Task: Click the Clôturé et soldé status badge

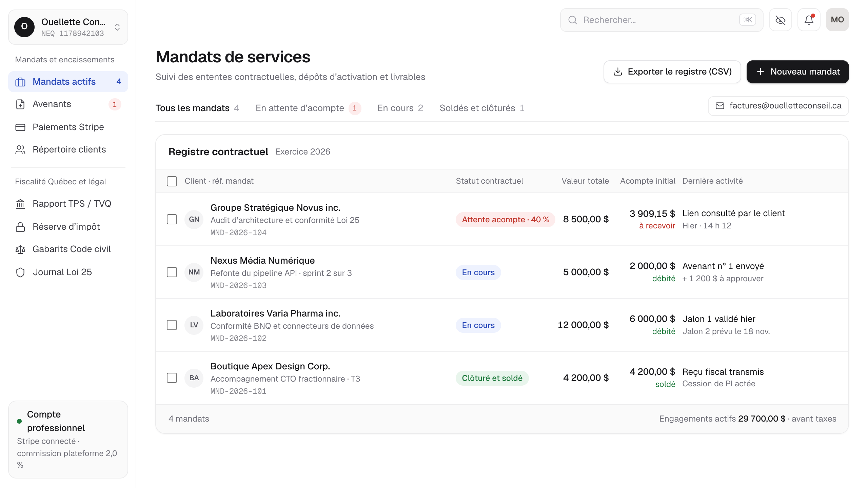Action: [492, 378]
